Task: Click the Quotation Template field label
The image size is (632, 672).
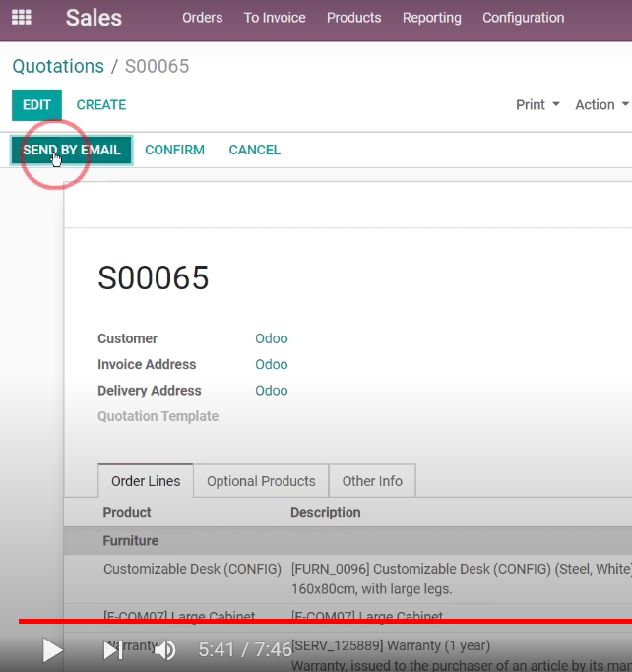Action: (158, 416)
